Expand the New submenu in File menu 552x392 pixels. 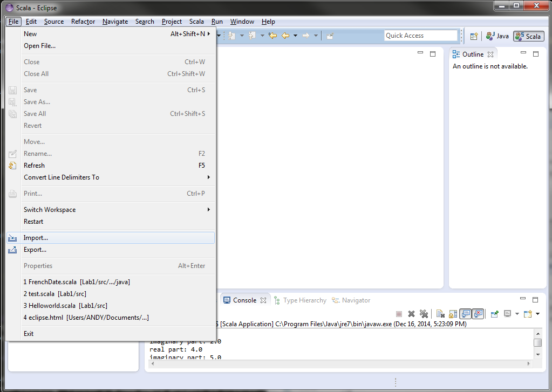pos(208,34)
